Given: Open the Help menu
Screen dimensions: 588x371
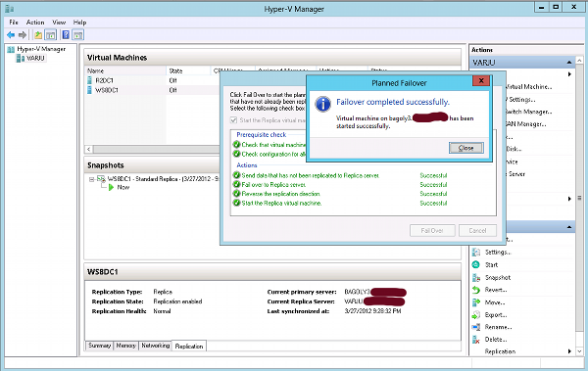Looking at the screenshot, I should coord(79,23).
